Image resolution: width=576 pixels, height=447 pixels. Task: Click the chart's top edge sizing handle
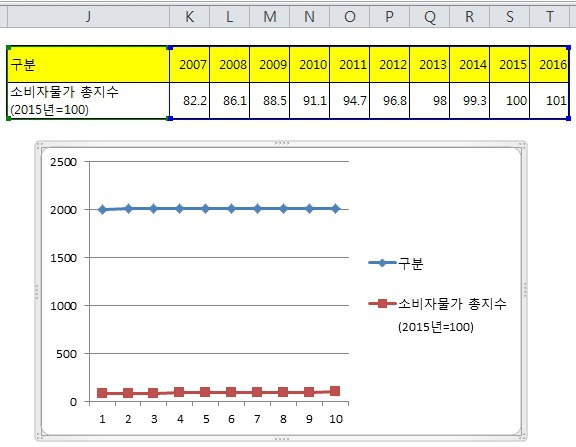pyautogui.click(x=282, y=143)
